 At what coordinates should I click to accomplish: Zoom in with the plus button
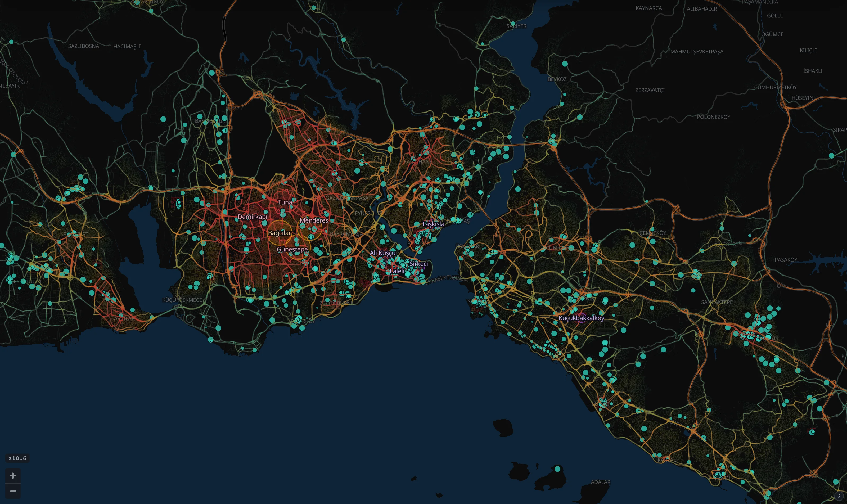click(13, 475)
